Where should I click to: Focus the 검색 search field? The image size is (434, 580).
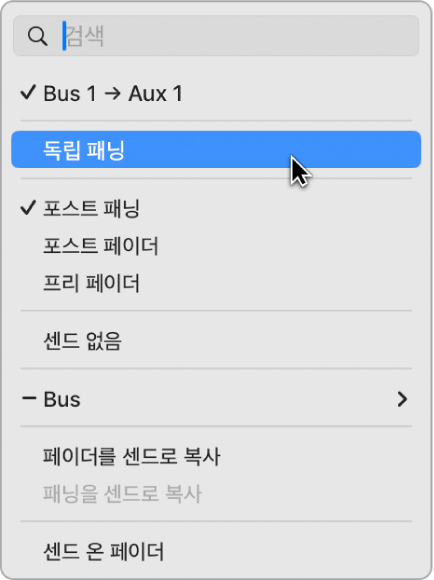pyautogui.click(x=216, y=36)
